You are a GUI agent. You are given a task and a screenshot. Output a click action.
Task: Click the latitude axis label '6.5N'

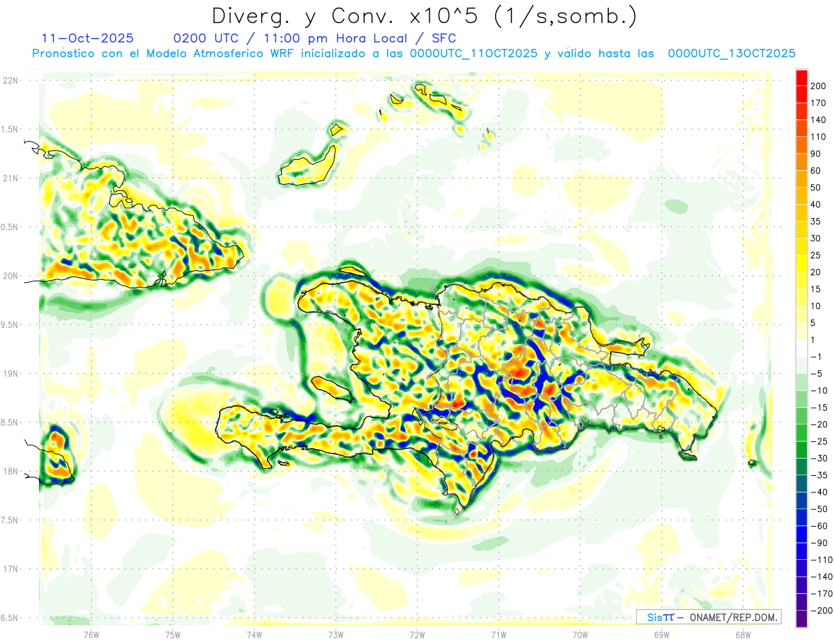click(10, 618)
